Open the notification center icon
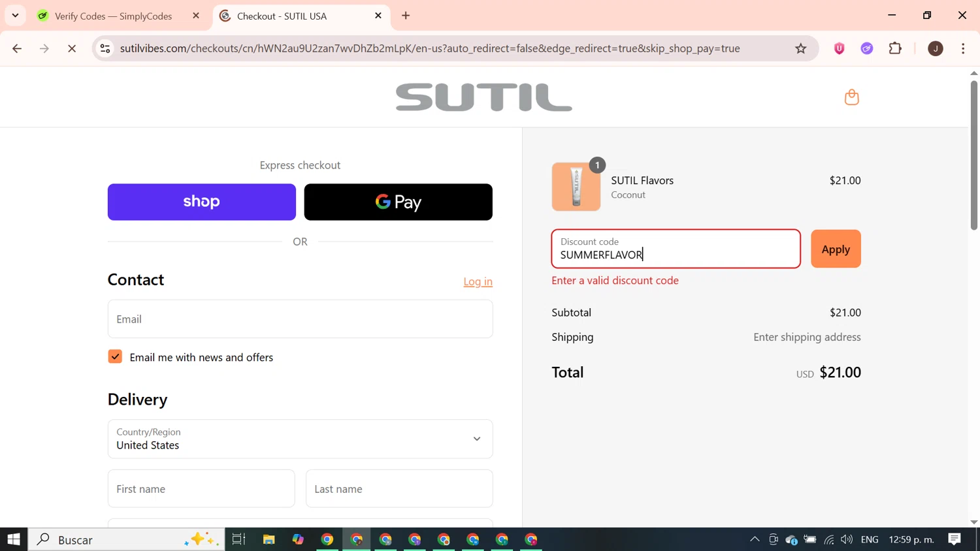This screenshot has height=551, width=980. point(955,539)
